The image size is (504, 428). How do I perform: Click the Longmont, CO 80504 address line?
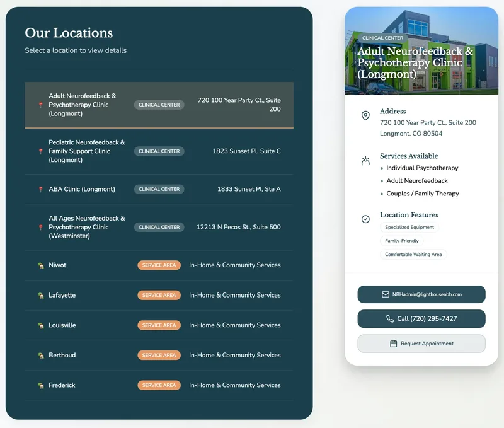411,134
